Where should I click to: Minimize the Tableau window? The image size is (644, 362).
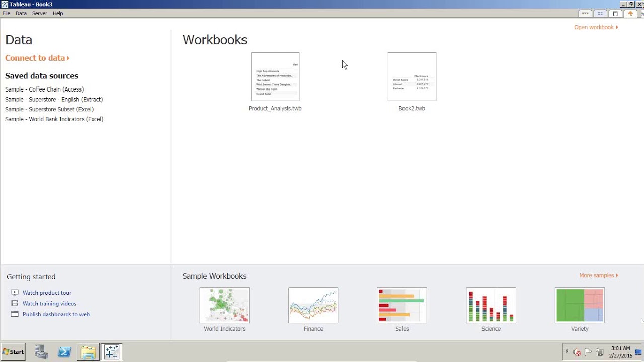622,4
